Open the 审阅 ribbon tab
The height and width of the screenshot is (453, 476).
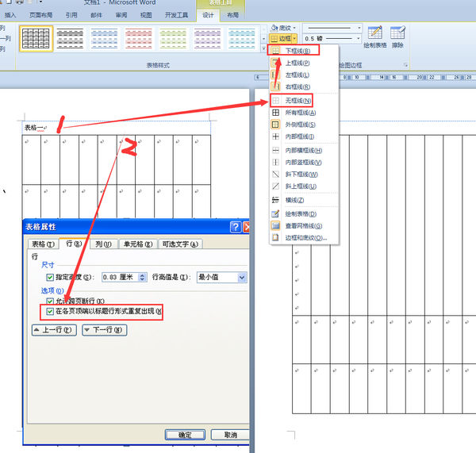(121, 15)
